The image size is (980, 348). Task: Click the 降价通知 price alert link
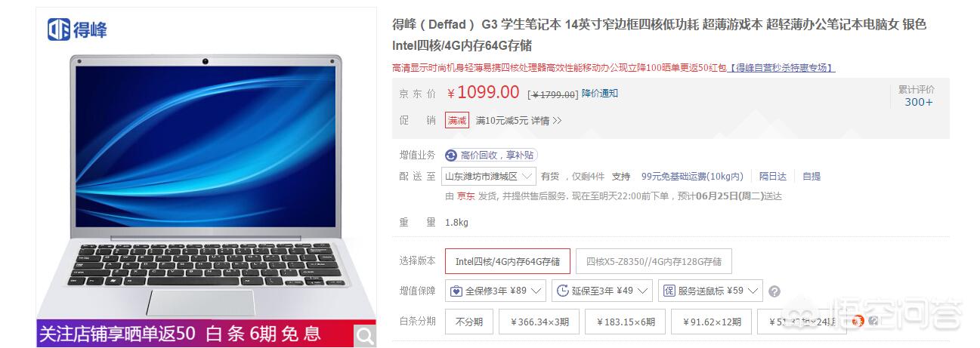[x=600, y=94]
